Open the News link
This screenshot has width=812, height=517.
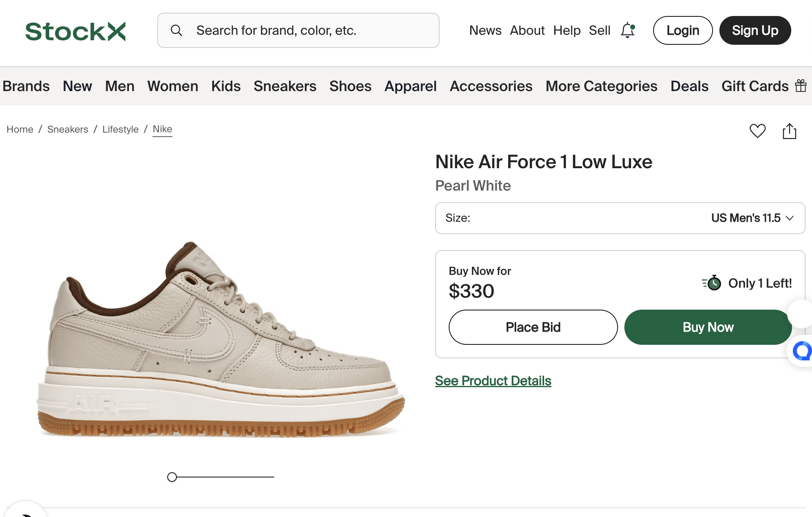tap(485, 30)
